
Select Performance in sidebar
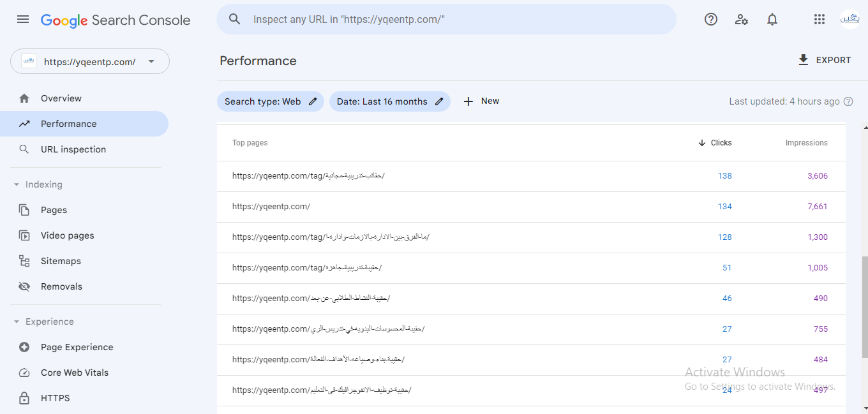click(84, 124)
